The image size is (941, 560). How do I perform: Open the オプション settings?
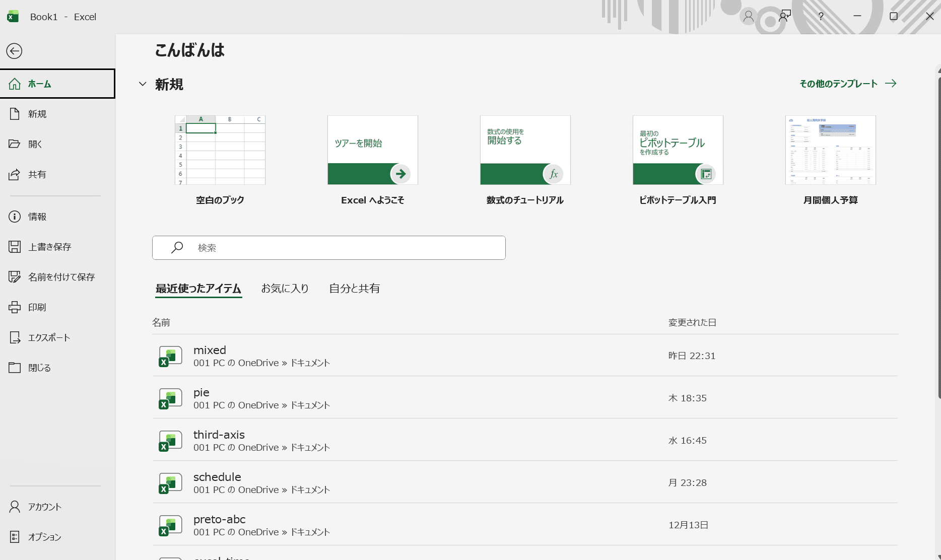coord(44,537)
